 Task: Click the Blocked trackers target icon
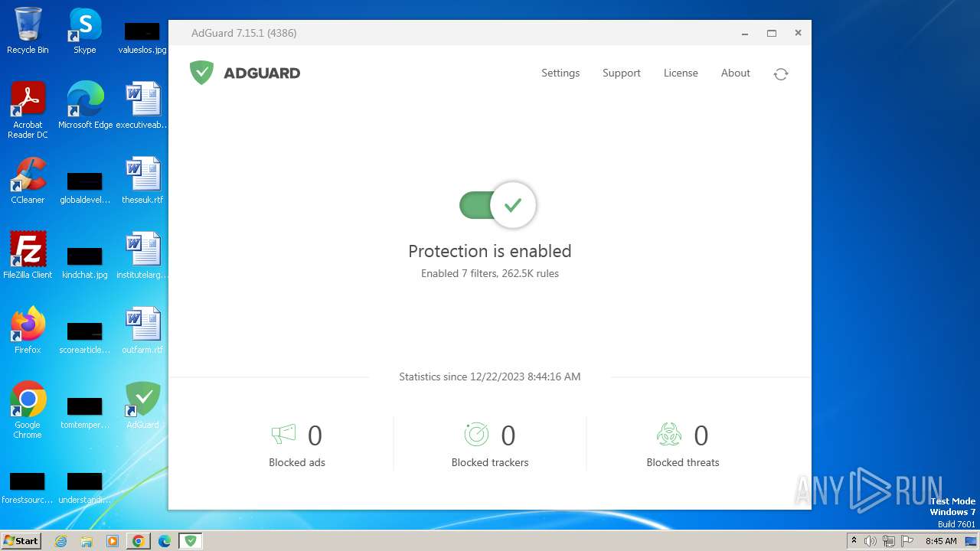pyautogui.click(x=476, y=435)
